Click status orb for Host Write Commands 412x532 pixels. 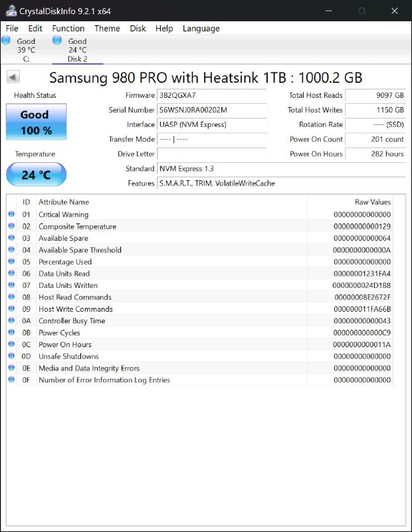tap(11, 309)
